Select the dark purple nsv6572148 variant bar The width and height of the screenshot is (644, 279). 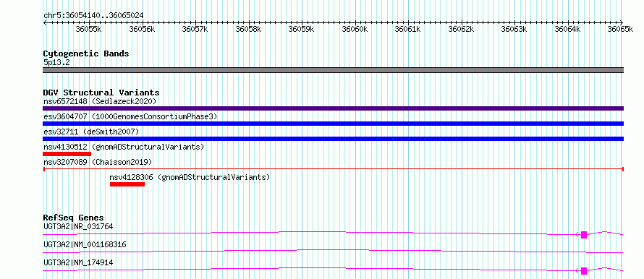(333, 108)
